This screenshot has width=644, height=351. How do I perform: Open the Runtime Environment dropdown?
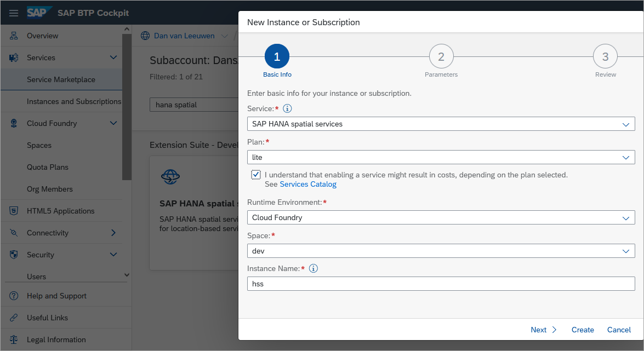[x=441, y=217]
